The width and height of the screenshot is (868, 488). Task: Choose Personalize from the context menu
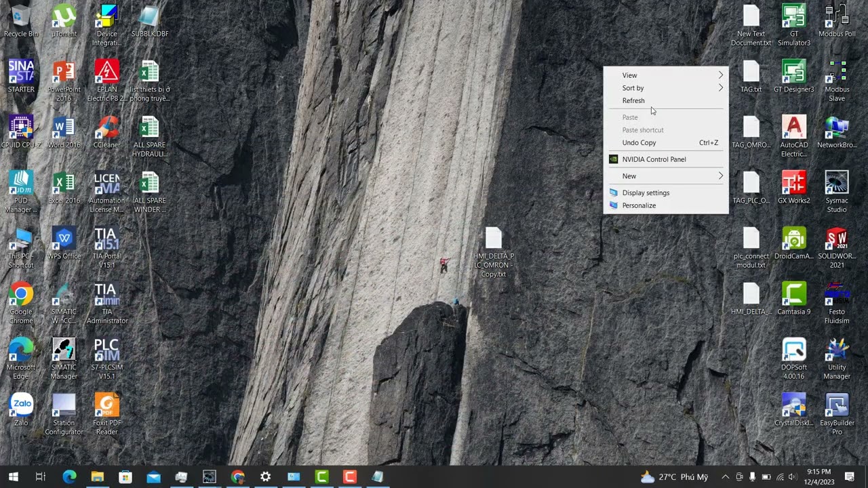tap(666, 205)
